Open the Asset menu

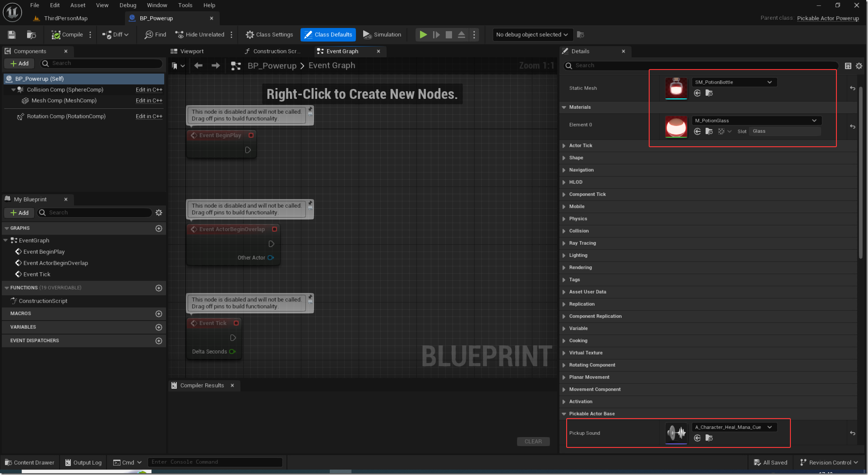pyautogui.click(x=78, y=5)
